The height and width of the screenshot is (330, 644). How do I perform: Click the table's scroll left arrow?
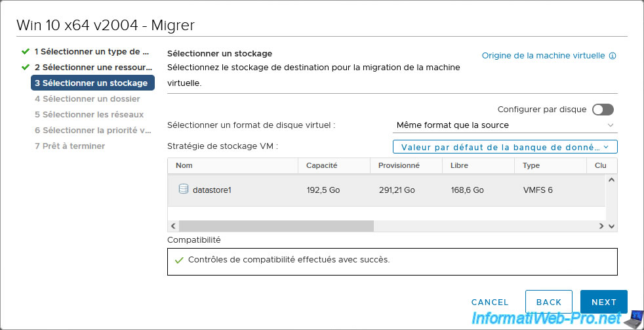(173, 226)
